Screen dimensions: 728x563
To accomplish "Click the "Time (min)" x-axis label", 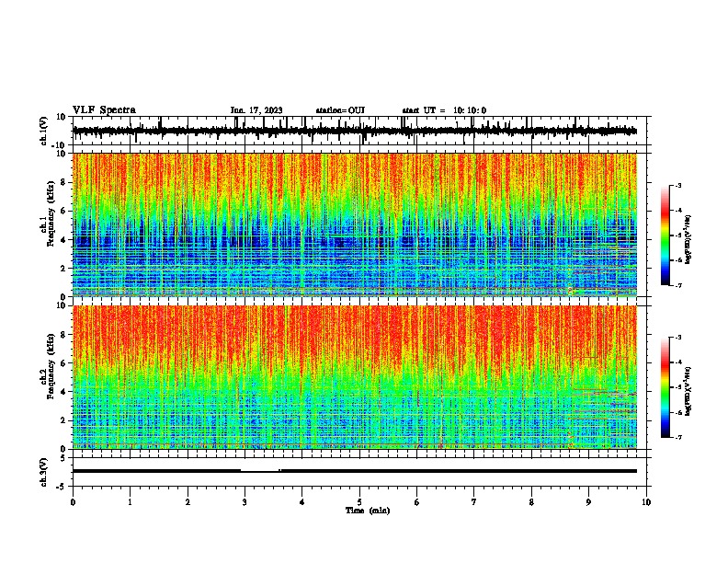I will 368,511.
